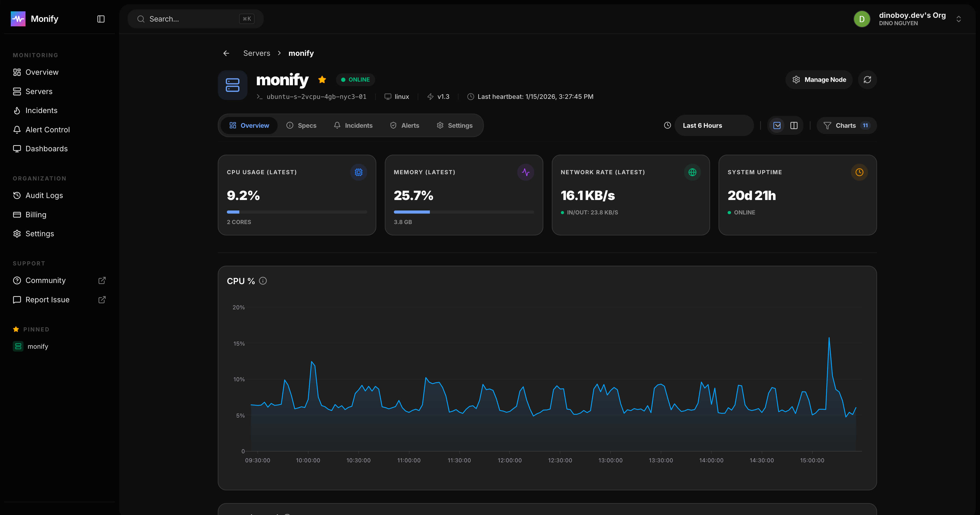Open the Charts filter showing 11
Viewport: 980px width, 515px height.
click(846, 125)
